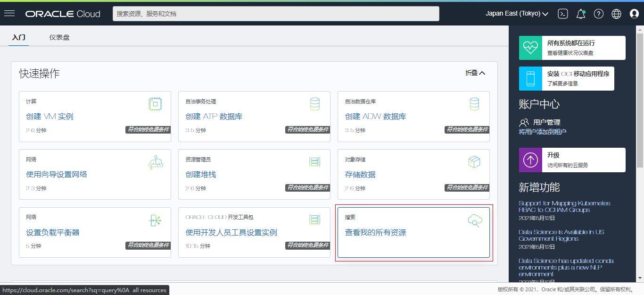Open the Japan East (Tokyo) region dropdown
The width and height of the screenshot is (644, 295).
[x=517, y=14]
